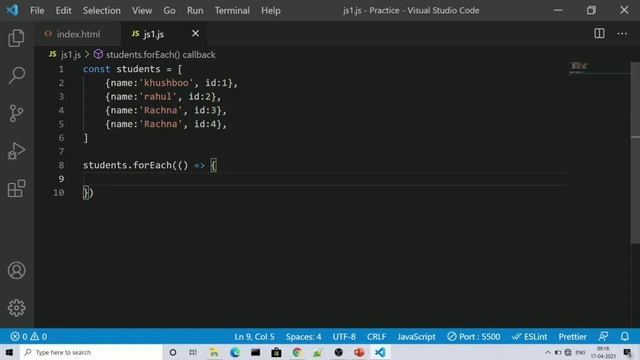Open the Go menu
The height and width of the screenshot is (360, 640).
[x=169, y=10]
